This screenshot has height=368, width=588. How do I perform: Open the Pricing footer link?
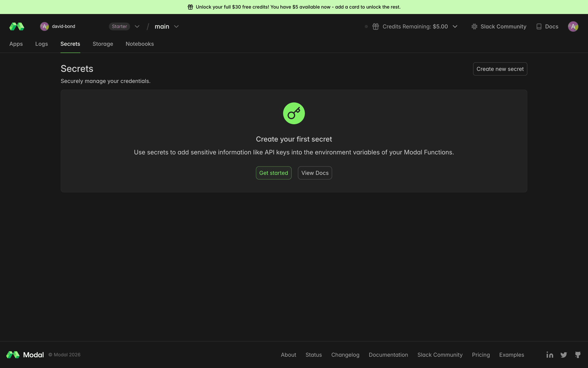[x=481, y=355]
